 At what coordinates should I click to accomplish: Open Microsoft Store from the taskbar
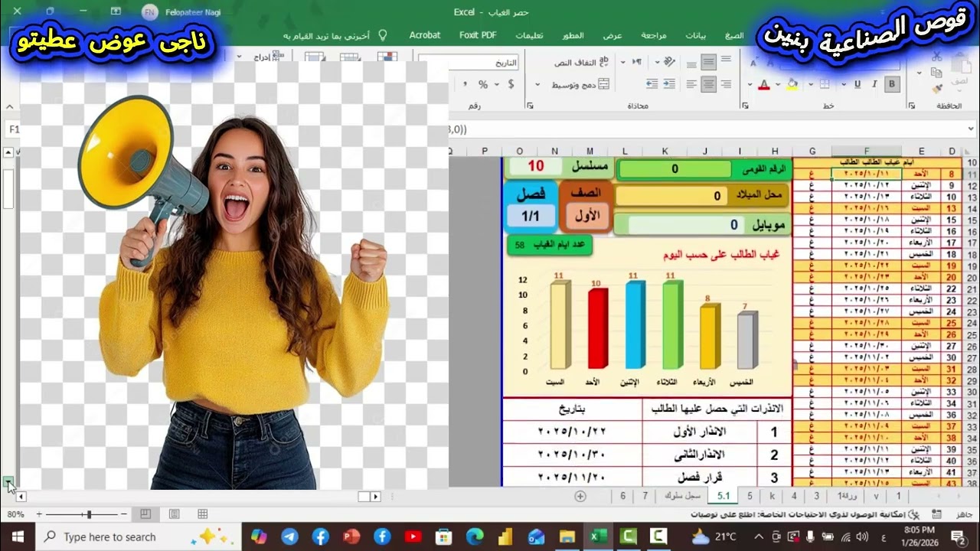pos(443,536)
